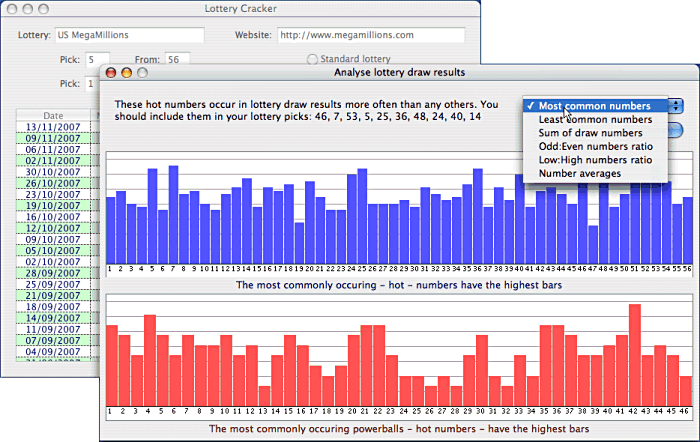
Task: Click the Lottery name field with US MegaMillions
Action: (129, 35)
